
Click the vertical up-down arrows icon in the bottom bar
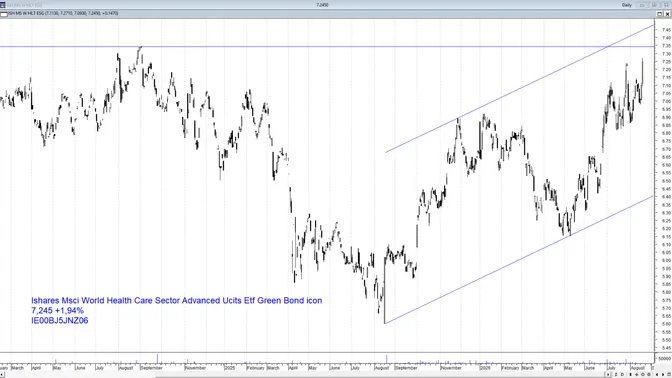coord(616,375)
